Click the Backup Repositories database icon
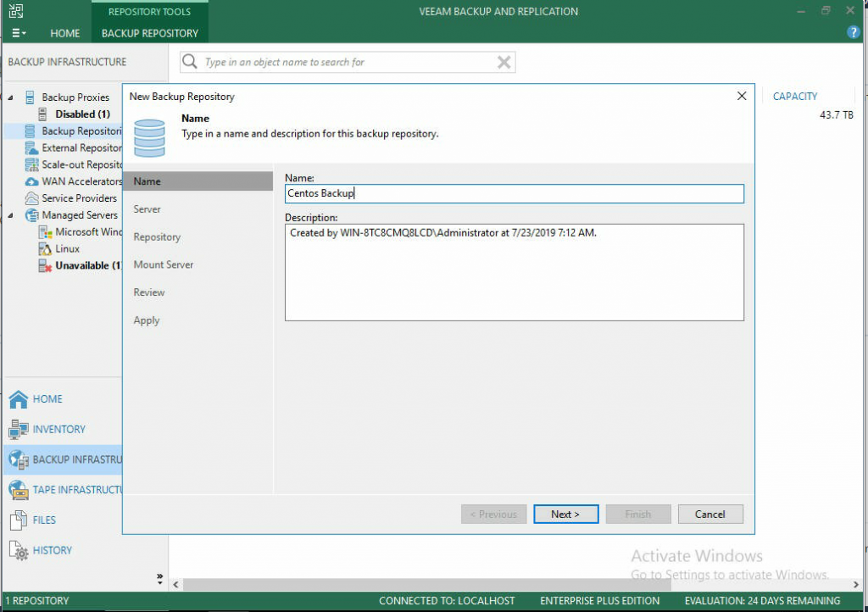The height and width of the screenshot is (612, 868). click(31, 131)
